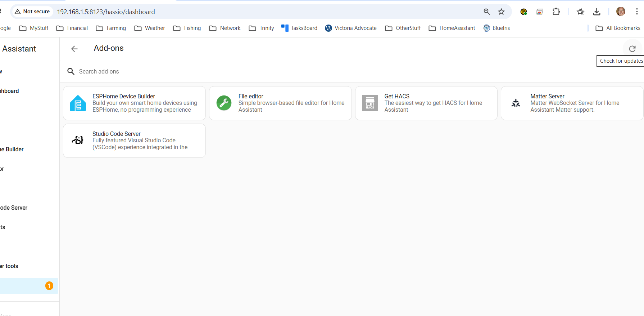
Task: Click the Not secure warning chip
Action: (32, 12)
